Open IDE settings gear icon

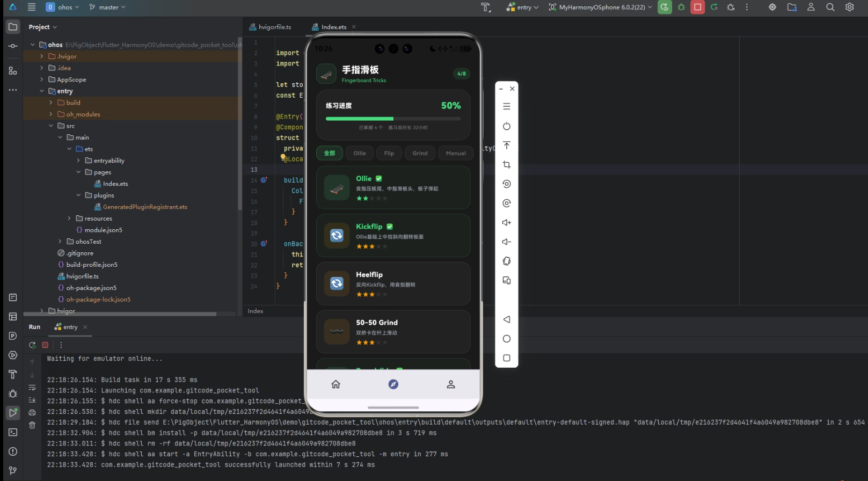click(x=850, y=7)
